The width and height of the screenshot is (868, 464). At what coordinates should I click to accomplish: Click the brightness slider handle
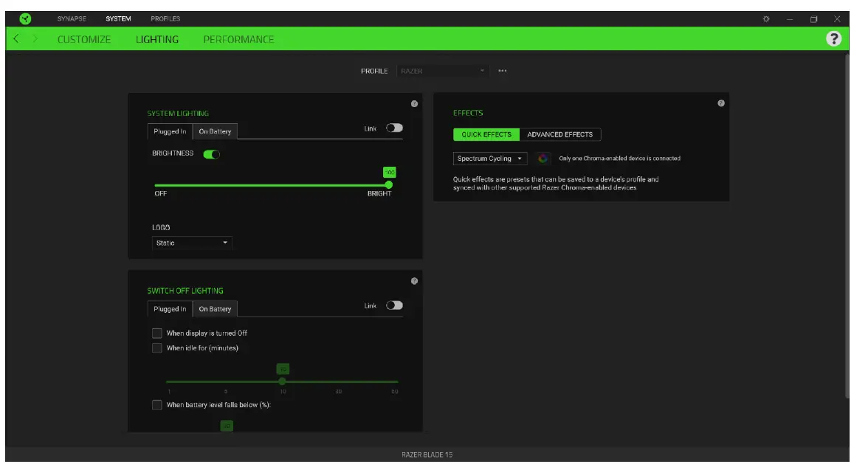[x=388, y=184]
